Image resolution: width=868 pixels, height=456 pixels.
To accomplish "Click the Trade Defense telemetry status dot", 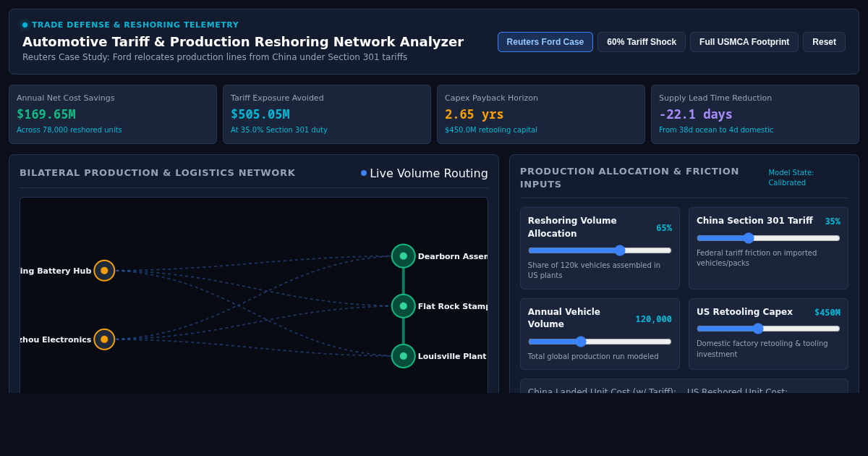I will (x=25, y=25).
